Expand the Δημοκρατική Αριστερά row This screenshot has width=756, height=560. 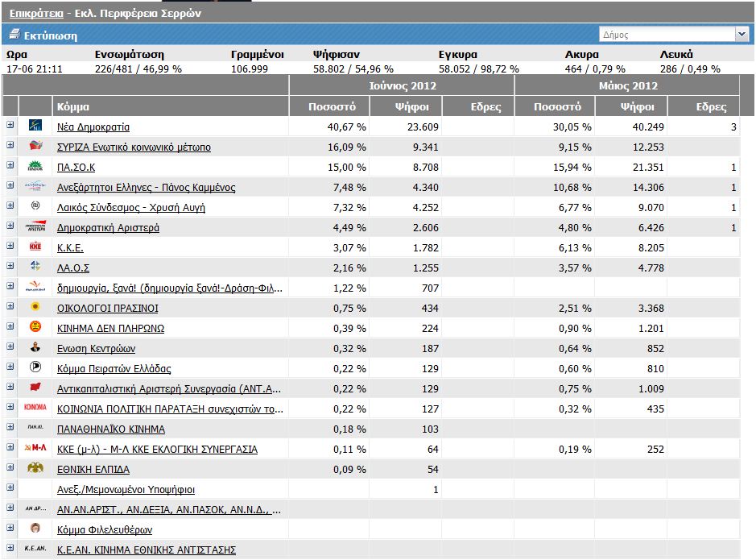coord(10,226)
